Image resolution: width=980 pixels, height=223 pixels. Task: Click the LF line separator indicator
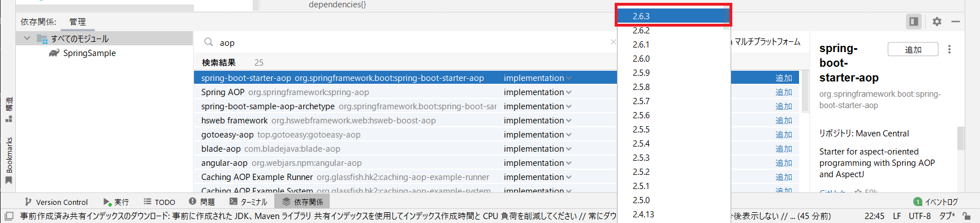tap(897, 216)
